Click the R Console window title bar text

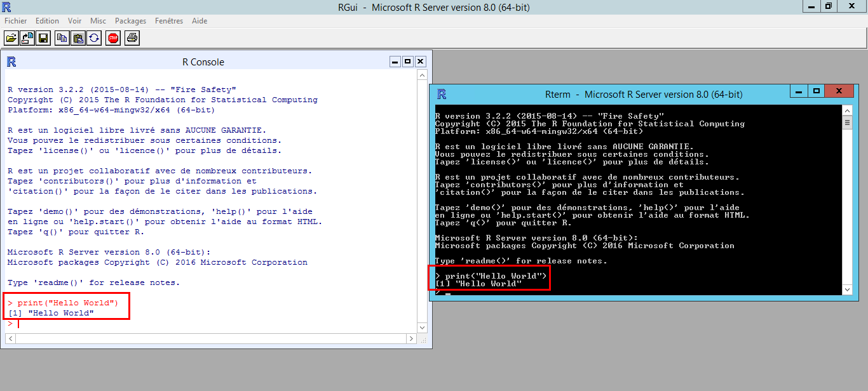[x=203, y=62]
